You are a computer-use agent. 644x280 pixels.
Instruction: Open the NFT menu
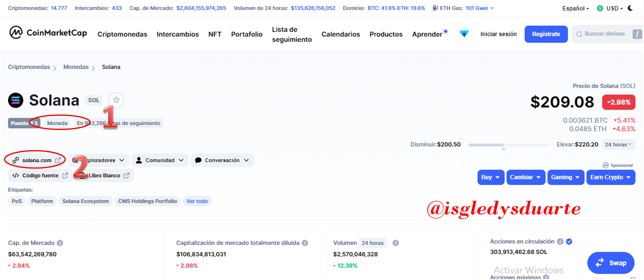point(215,34)
